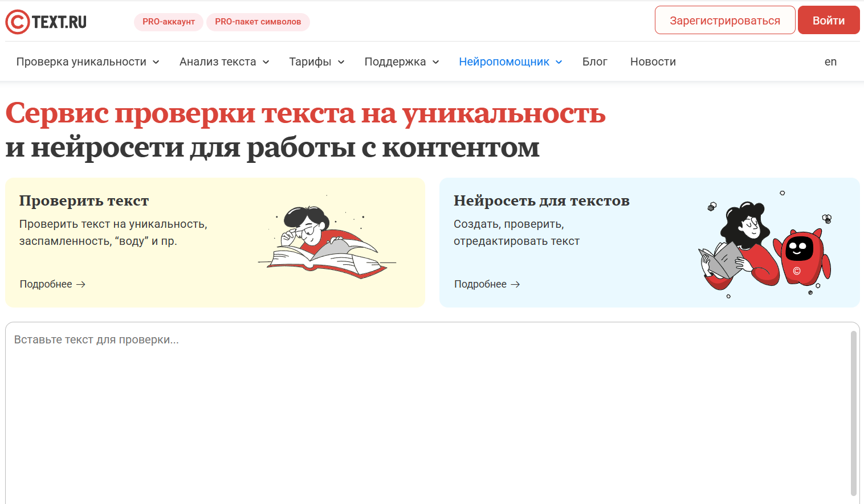The width and height of the screenshot is (864, 504).
Task: Click the reading man with book illustration
Action: pos(326,242)
